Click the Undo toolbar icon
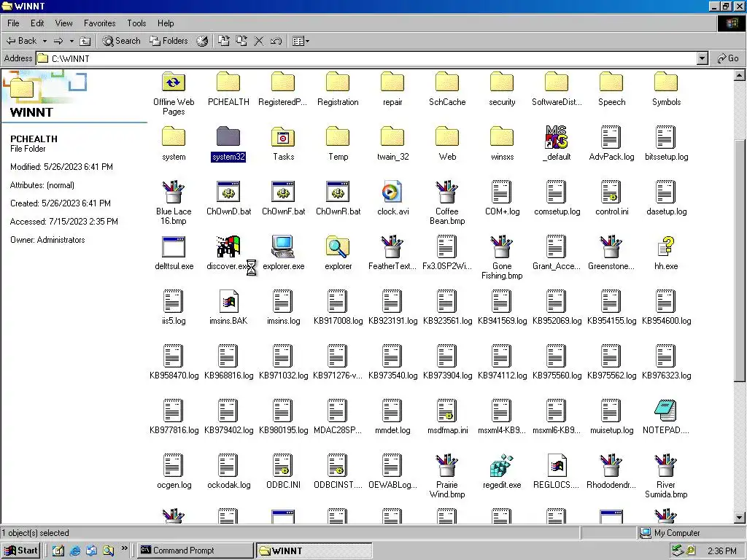Image resolution: width=747 pixels, height=560 pixels. point(276,41)
